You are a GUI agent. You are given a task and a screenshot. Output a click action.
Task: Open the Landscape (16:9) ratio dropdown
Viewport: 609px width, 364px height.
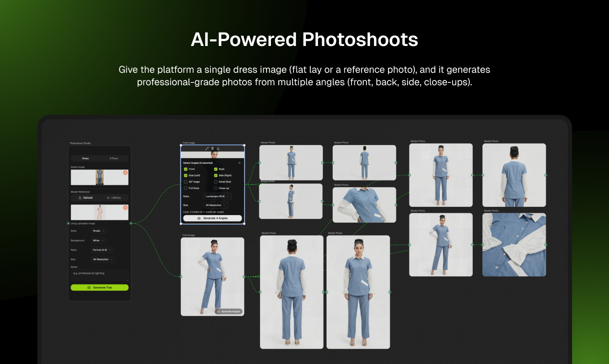click(x=218, y=196)
